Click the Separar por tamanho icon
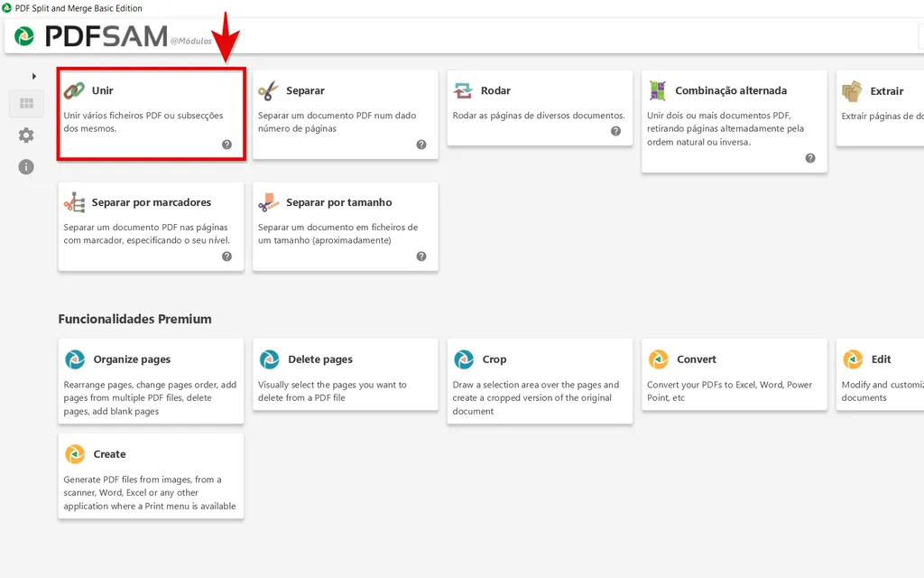This screenshot has height=578, width=924. 268,202
